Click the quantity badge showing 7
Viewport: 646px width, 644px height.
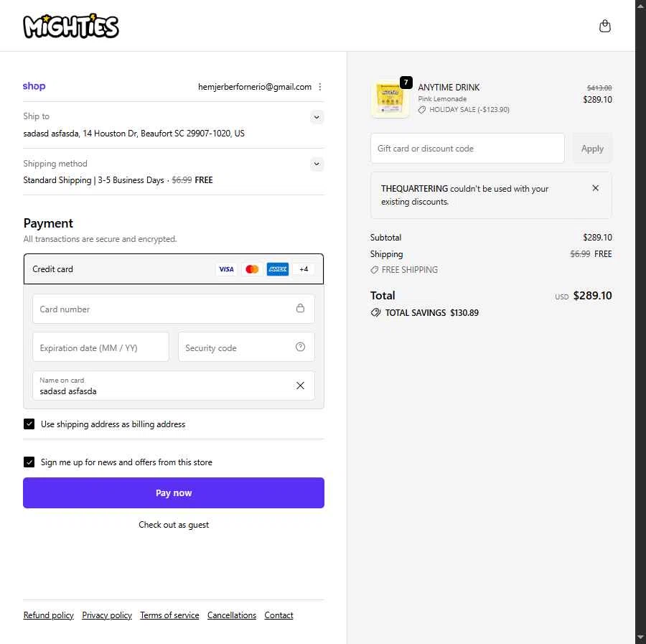(x=406, y=83)
